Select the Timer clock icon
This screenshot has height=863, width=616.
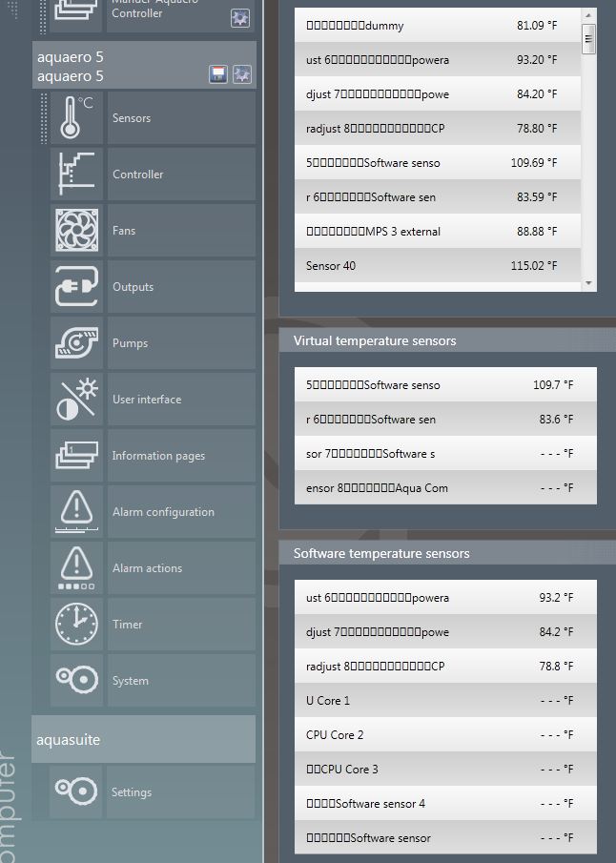pyautogui.click(x=76, y=625)
